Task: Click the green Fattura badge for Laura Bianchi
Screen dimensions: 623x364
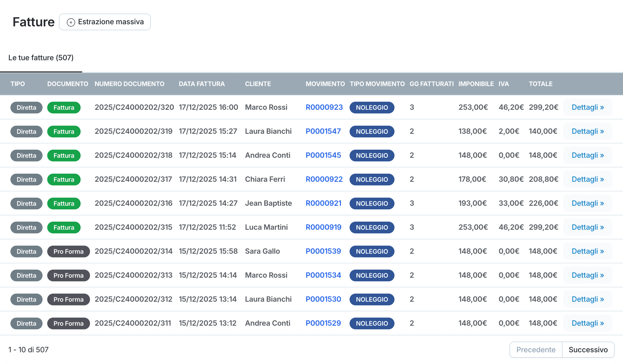Action: click(64, 131)
